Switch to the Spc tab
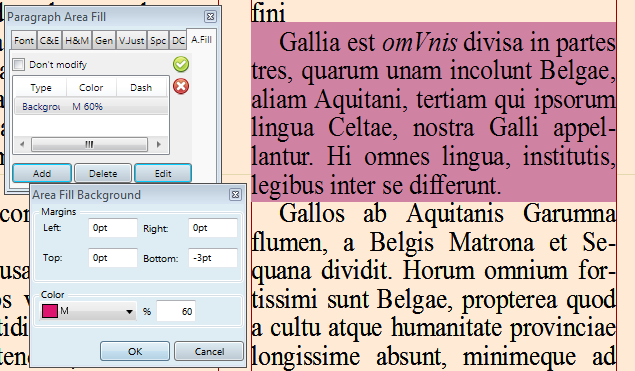 pyautogui.click(x=158, y=41)
